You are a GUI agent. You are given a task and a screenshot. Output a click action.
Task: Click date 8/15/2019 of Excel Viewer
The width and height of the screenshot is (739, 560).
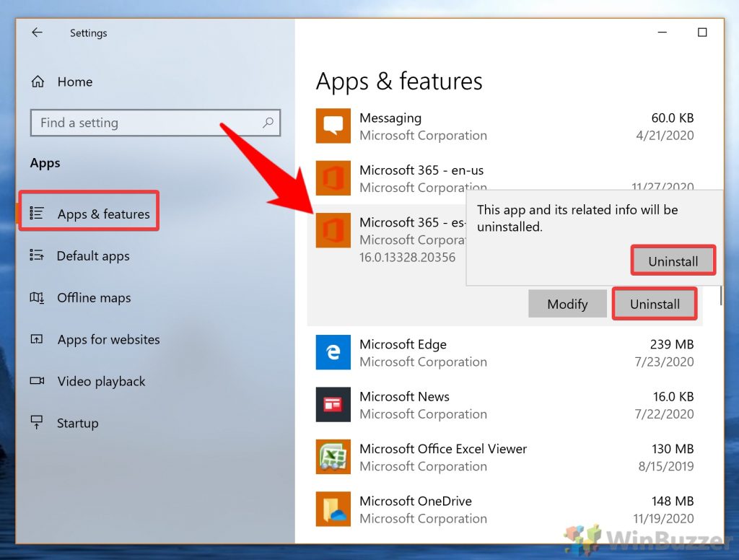[666, 466]
